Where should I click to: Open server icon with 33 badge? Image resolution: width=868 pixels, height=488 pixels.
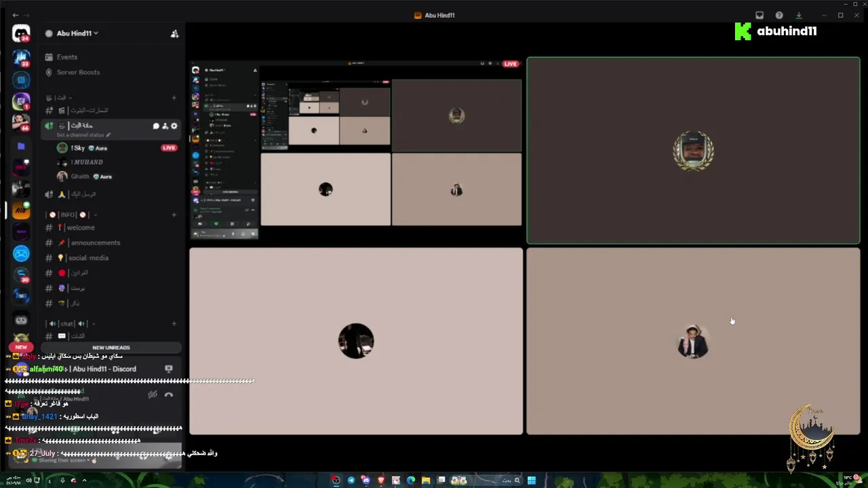click(x=21, y=58)
